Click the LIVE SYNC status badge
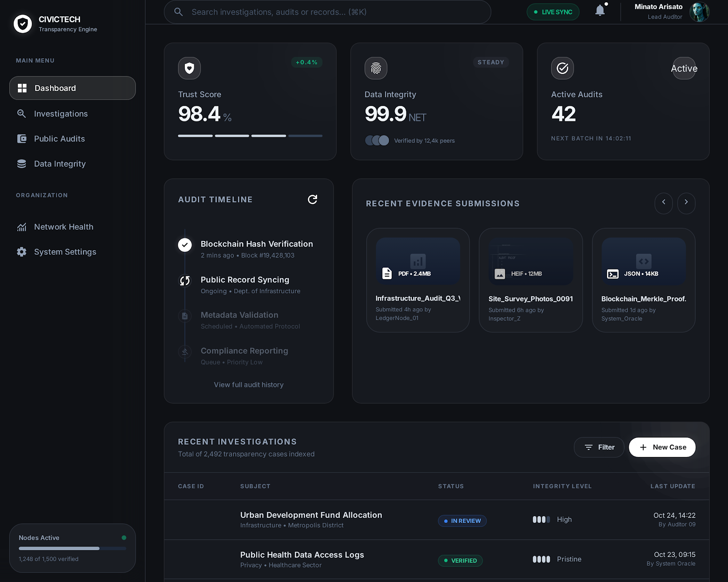The width and height of the screenshot is (728, 582). coord(553,12)
